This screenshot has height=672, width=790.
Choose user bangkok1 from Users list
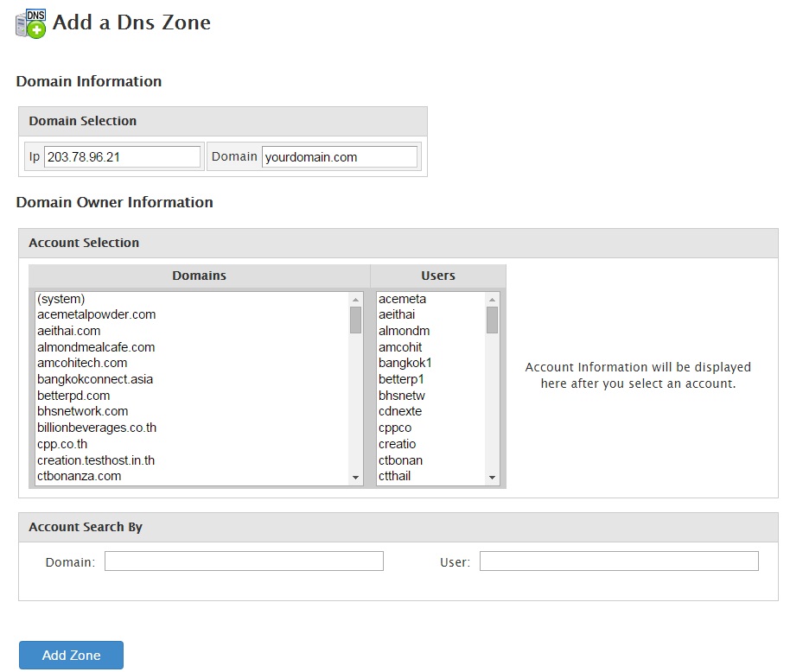coord(405,363)
